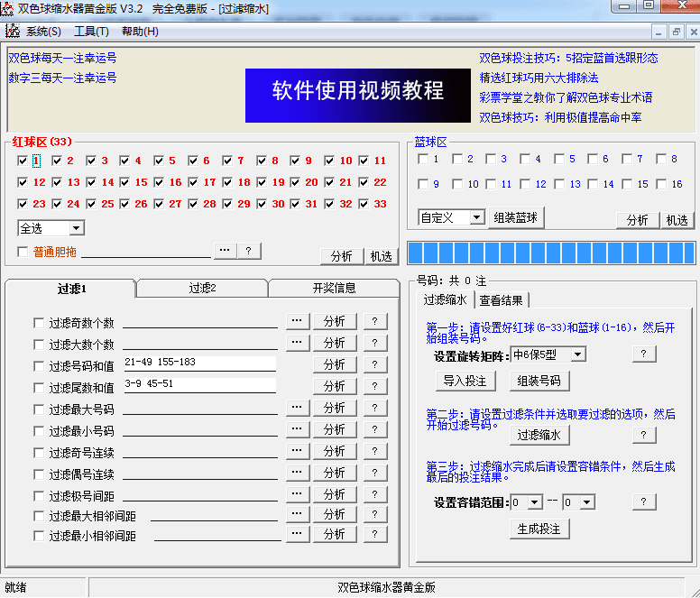Click 分析 for 过滤大数个数
Image resolution: width=700 pixels, height=598 pixels.
335,342
